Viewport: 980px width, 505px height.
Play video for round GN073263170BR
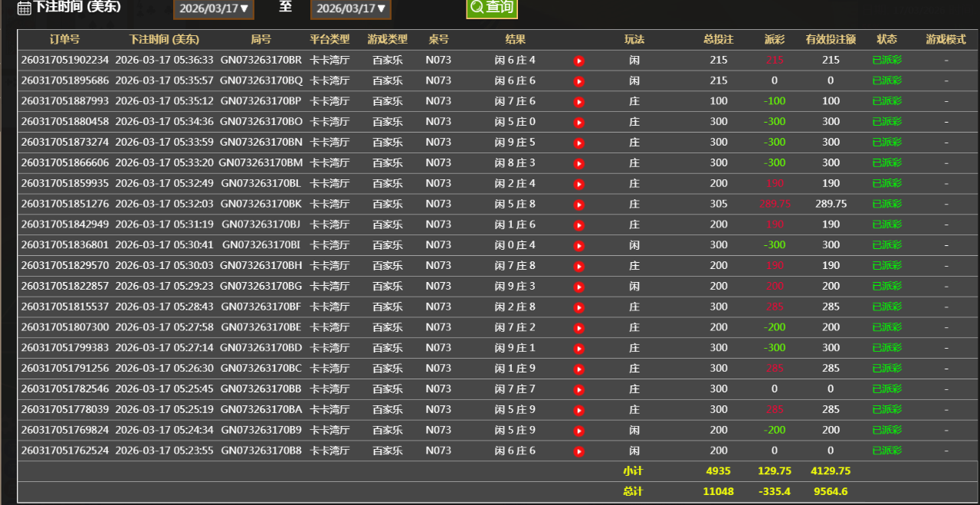pos(579,61)
